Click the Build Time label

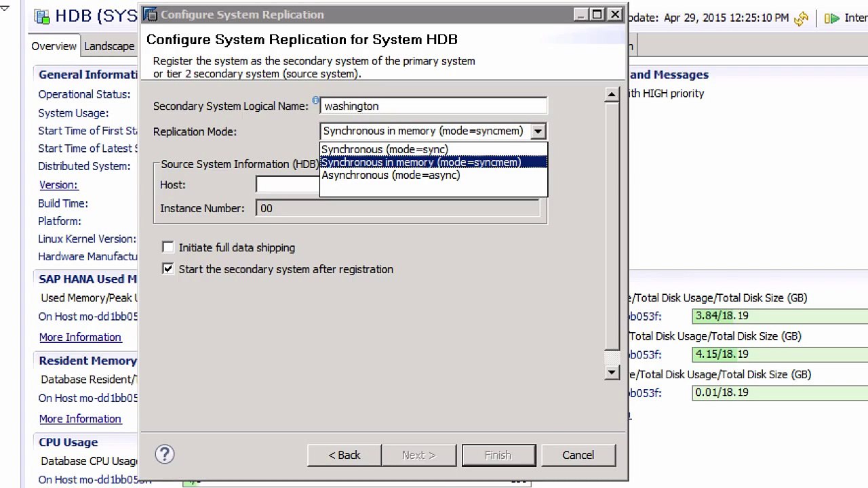63,203
